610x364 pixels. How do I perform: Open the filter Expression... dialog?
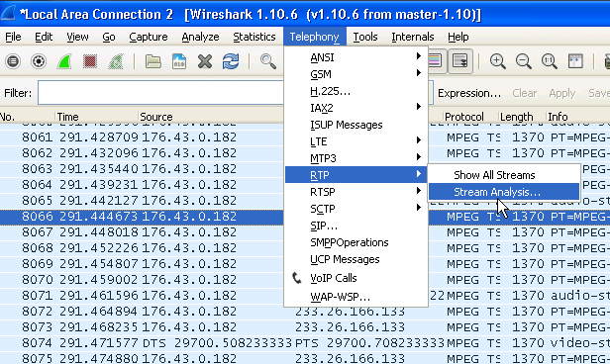(469, 93)
